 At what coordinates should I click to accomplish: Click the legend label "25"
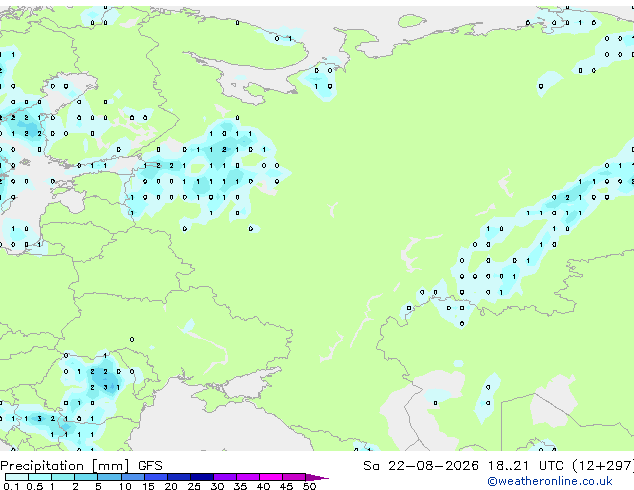click(x=194, y=486)
